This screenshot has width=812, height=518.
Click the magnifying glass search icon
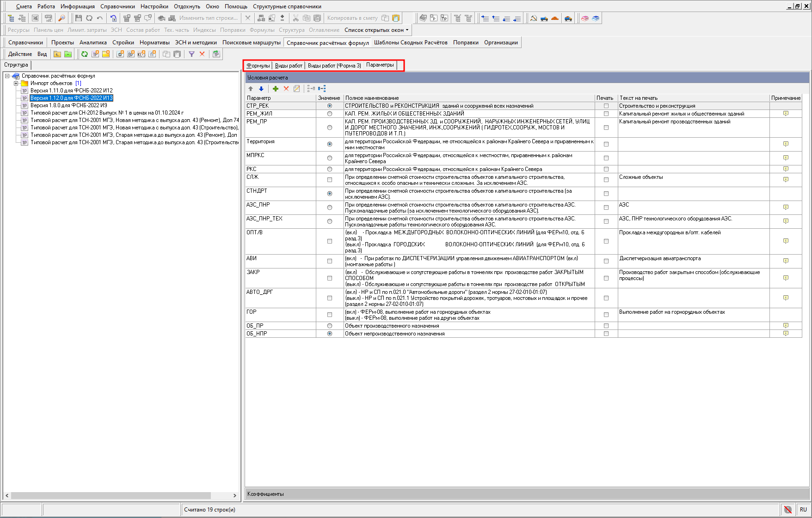coord(62,18)
